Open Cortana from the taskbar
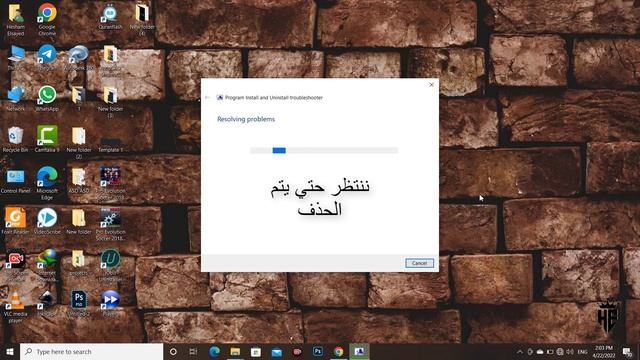Viewport: 640px width, 360px height. [x=173, y=351]
